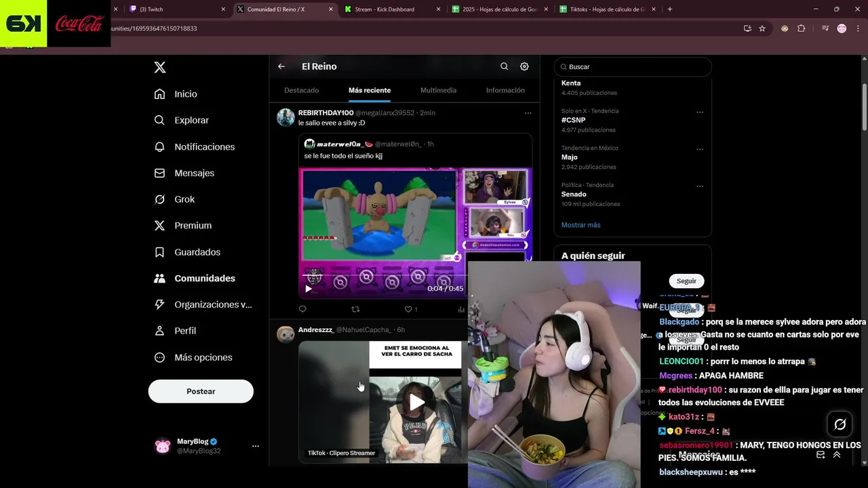Open Grok from the left sidebar
Viewport: 868px width, 488px height.
174,199
